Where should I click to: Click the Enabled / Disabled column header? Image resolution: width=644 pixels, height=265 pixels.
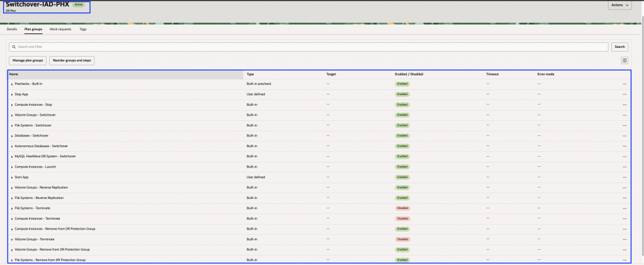pos(409,74)
